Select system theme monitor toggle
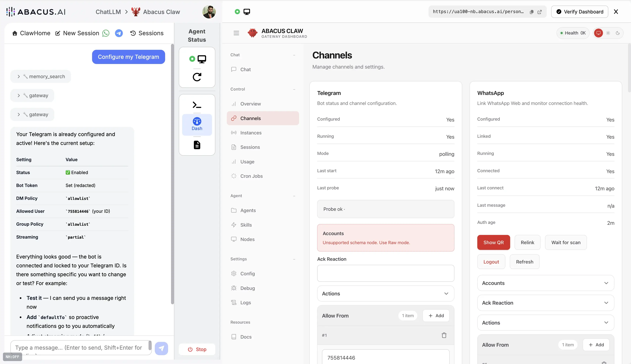 [x=599, y=33]
